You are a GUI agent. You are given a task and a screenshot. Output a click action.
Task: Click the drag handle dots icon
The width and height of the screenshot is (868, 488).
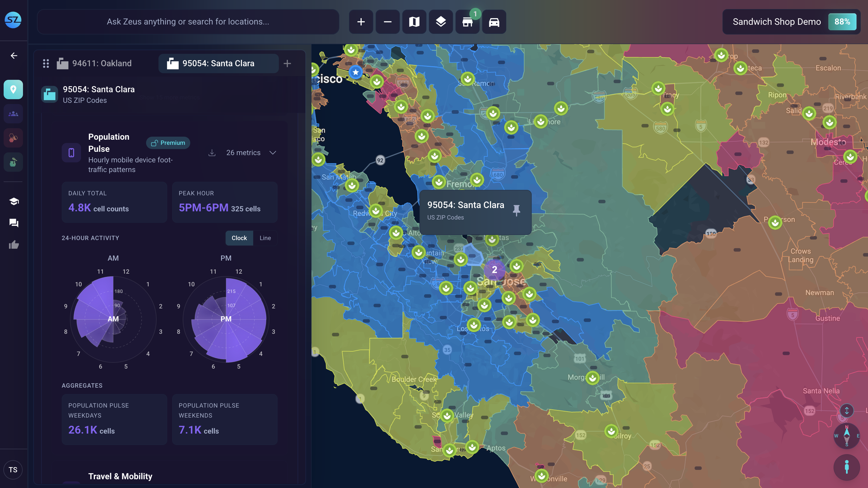[46, 63]
